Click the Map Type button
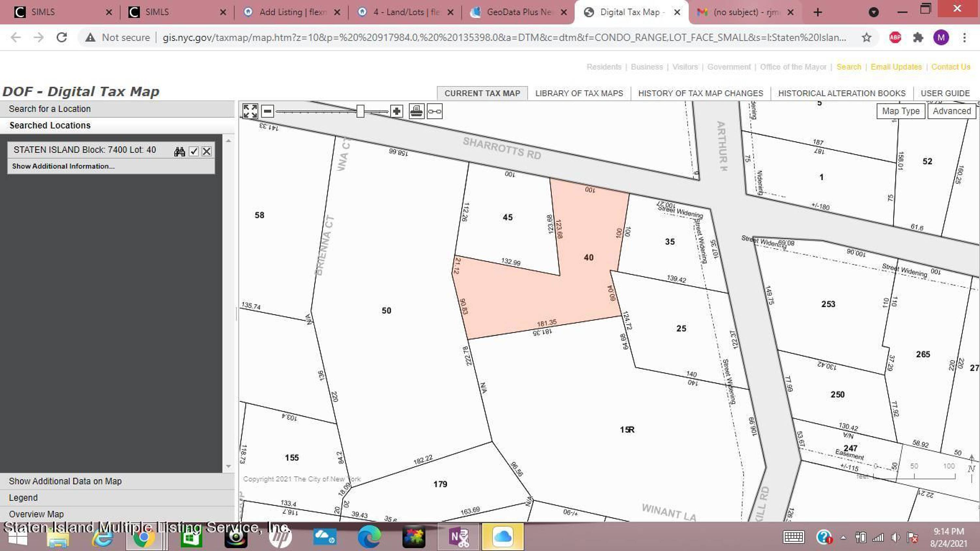This screenshot has height=551, width=980. click(x=901, y=111)
